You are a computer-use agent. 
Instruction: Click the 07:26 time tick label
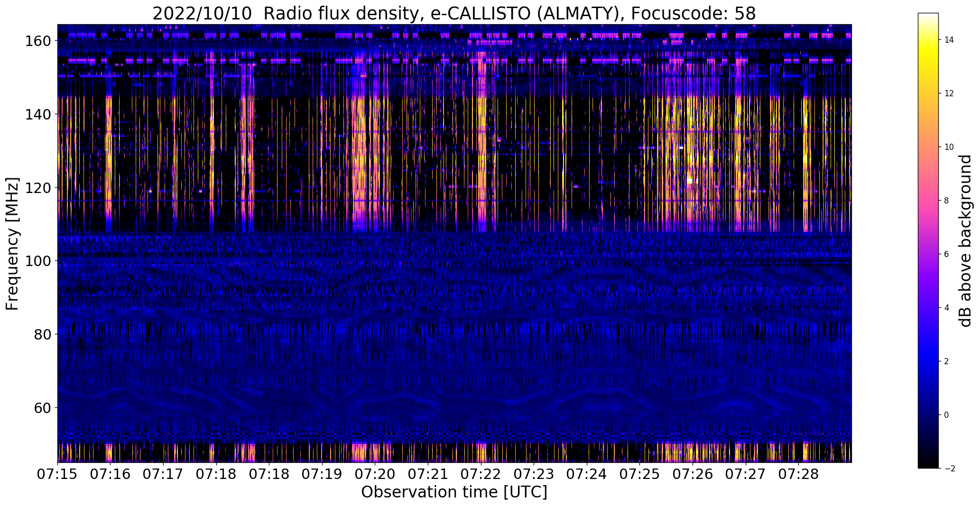click(693, 474)
